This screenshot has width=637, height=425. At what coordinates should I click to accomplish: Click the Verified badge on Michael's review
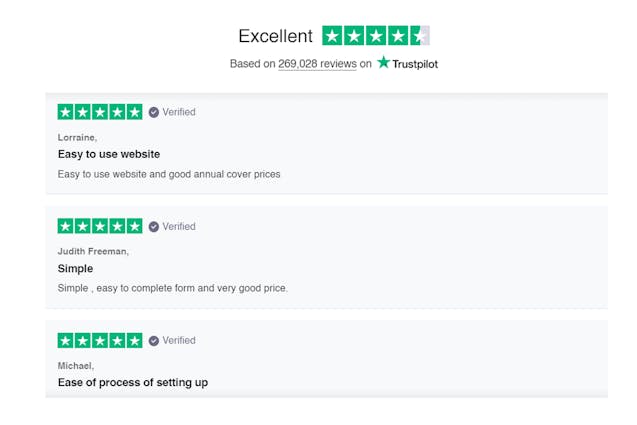pyautogui.click(x=172, y=340)
